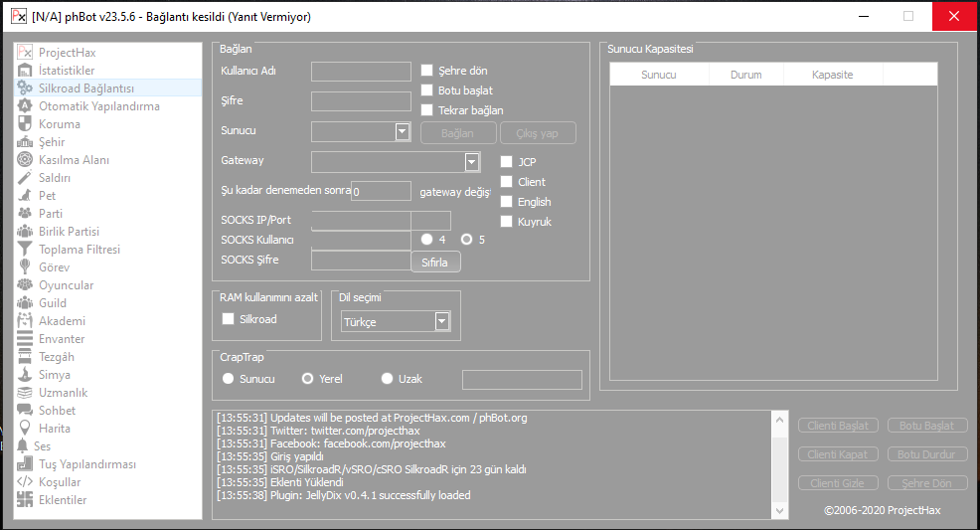Click the shield icon next to Koruma

point(25,124)
